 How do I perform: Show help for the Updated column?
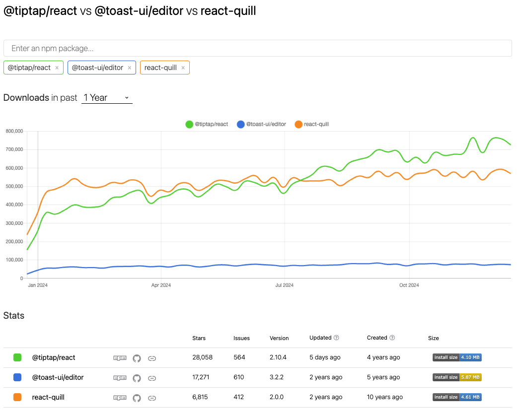[336, 338]
